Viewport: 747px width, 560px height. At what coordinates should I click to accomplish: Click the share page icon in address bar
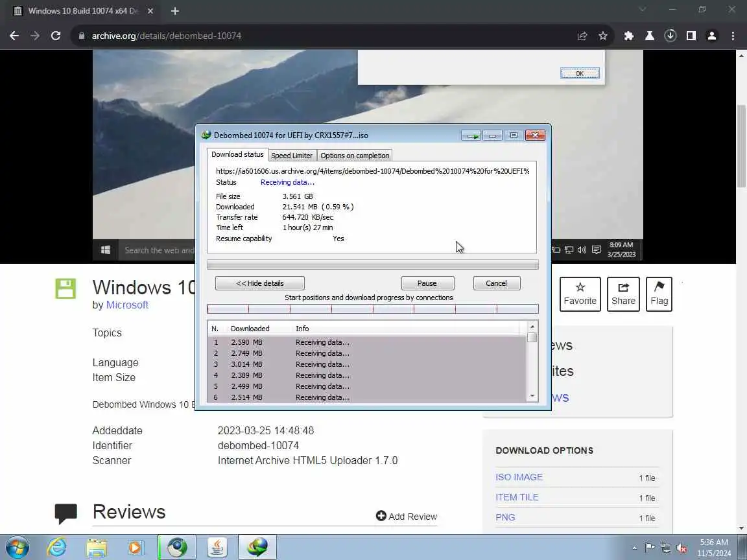tap(582, 36)
